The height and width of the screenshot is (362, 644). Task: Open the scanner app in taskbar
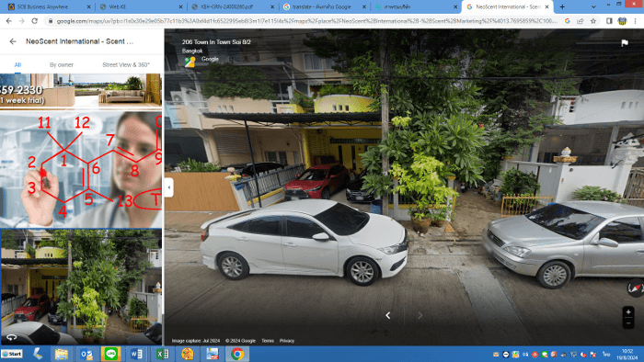[x=38, y=354]
